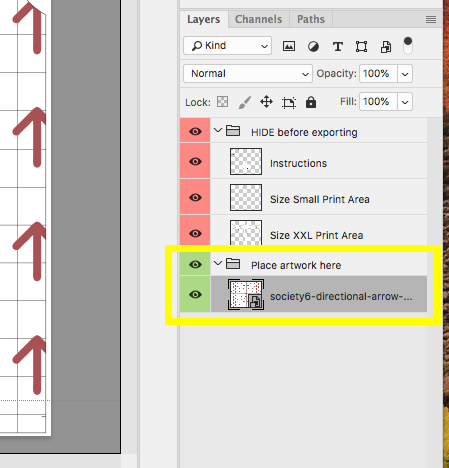Screen dimensions: 449x468
Task: Lock position move icon
Action: 266,102
